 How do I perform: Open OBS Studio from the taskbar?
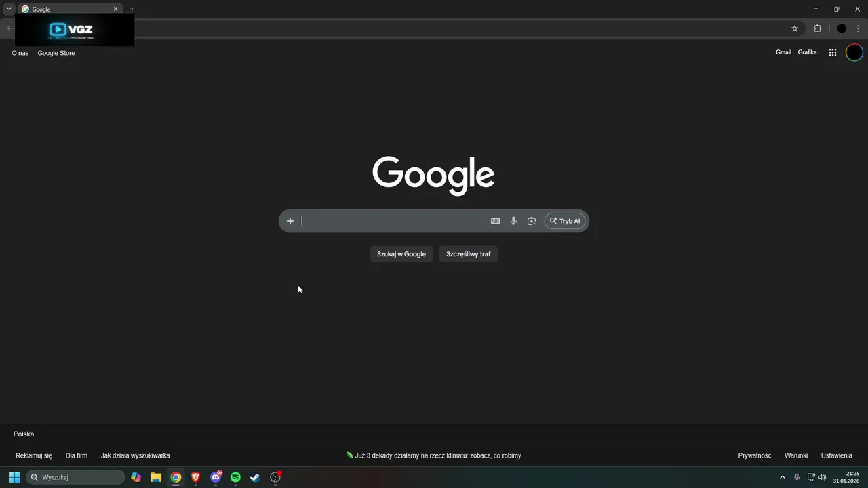pyautogui.click(x=275, y=477)
